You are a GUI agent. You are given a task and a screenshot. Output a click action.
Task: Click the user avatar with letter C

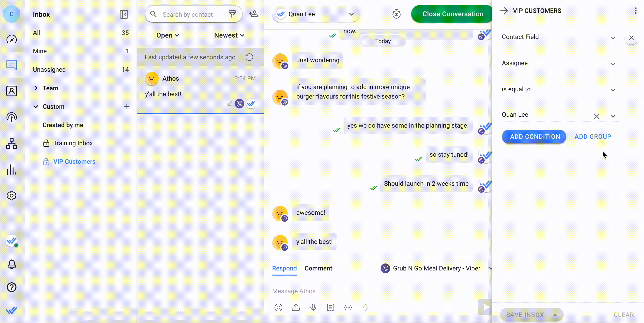(12, 14)
